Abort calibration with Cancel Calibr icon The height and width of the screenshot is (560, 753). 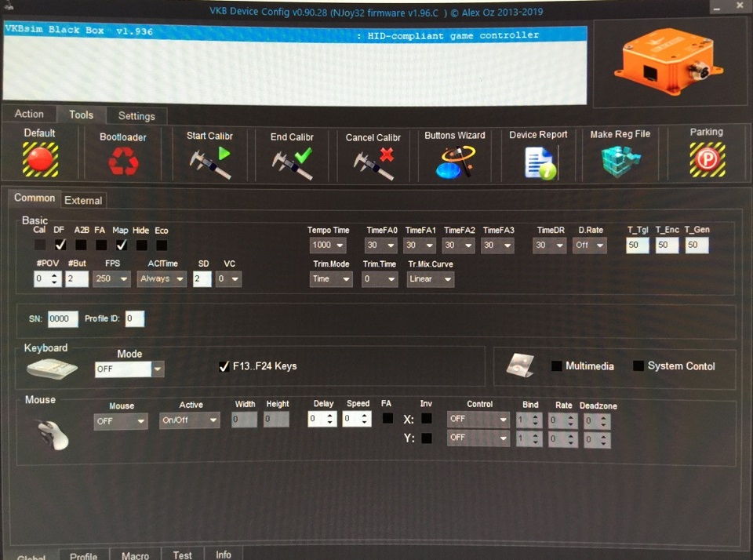pyautogui.click(x=373, y=163)
